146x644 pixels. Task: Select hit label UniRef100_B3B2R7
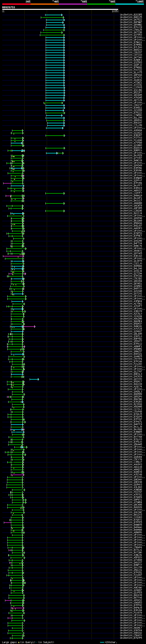pos(131,135)
